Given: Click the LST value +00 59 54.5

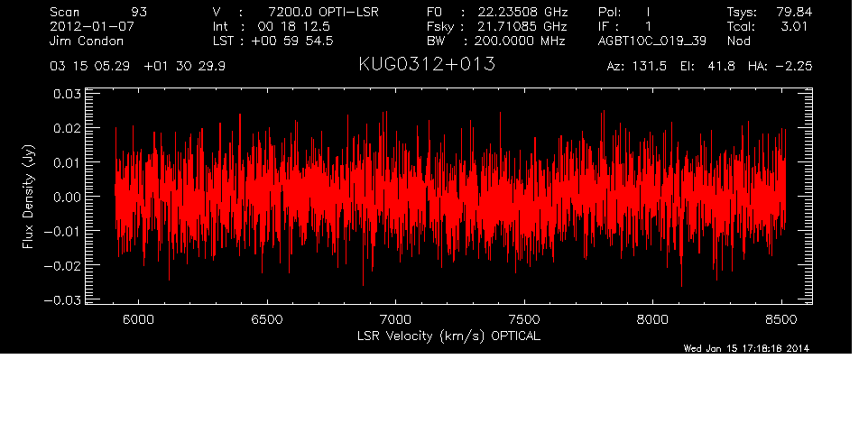Looking at the screenshot, I should coord(292,41).
